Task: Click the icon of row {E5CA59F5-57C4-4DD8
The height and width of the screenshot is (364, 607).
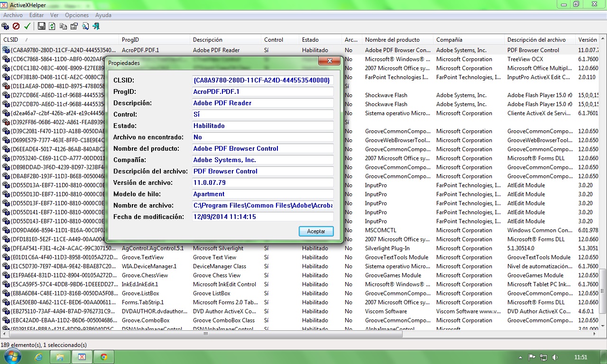Action: click(x=6, y=284)
